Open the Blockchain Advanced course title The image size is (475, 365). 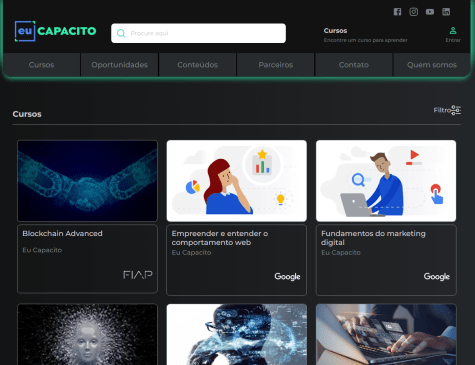click(62, 233)
